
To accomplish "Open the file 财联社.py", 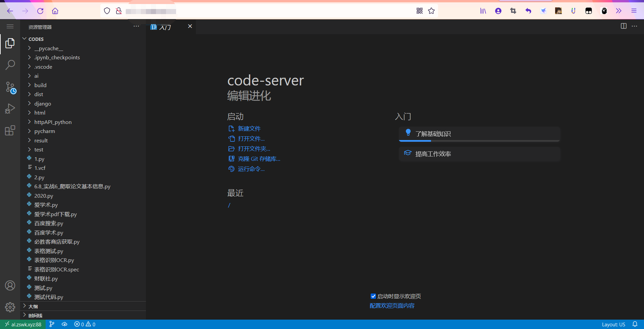I will [x=83, y=279].
